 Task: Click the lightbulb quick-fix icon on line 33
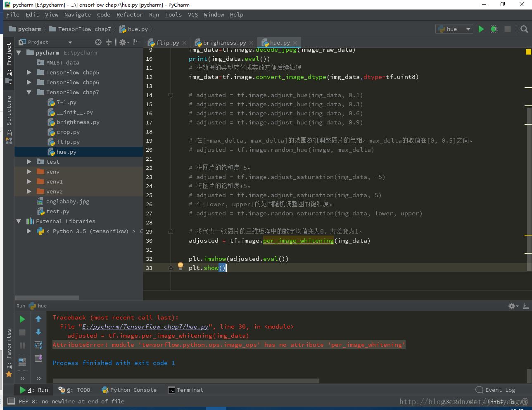click(x=180, y=266)
